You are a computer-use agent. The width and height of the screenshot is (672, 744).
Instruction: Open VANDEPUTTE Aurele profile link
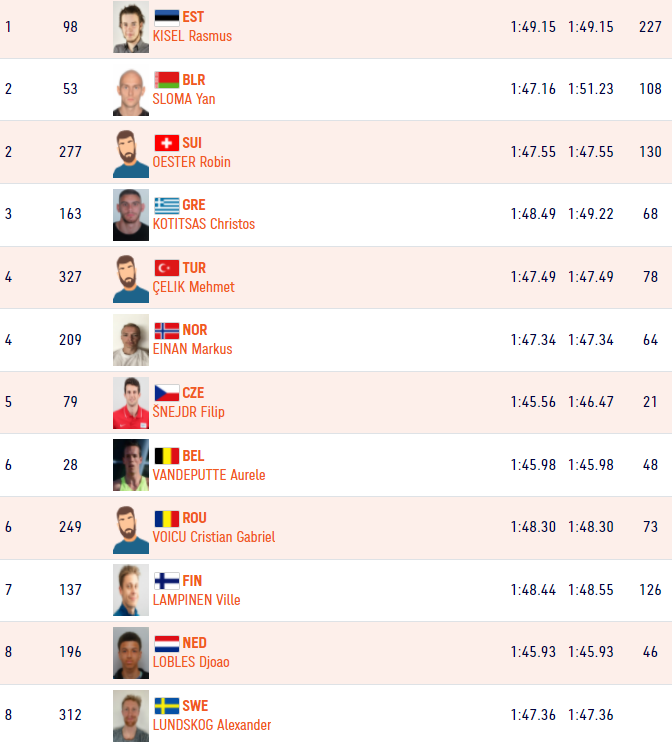(x=209, y=474)
